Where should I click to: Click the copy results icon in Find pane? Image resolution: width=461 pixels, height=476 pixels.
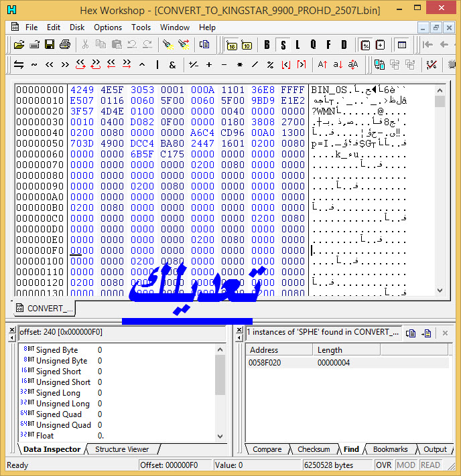pos(411,333)
